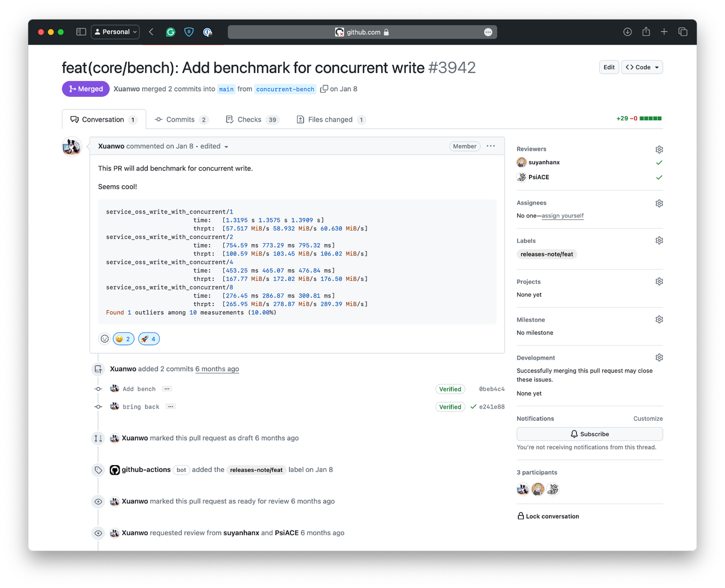Viewport: 725px width, 588px height.
Task: Click the copy icon next to the branch names
Action: pyautogui.click(x=323, y=89)
